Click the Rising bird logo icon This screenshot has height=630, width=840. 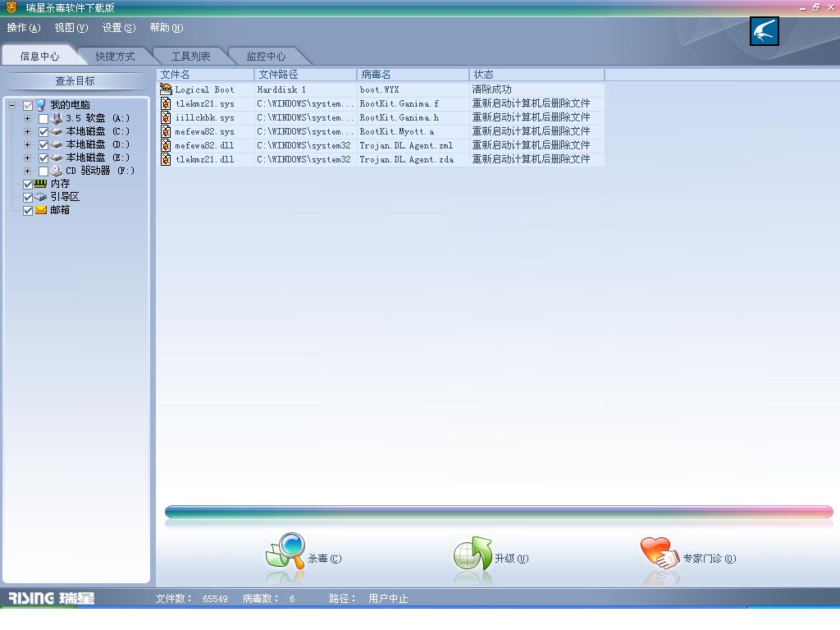pyautogui.click(x=764, y=31)
